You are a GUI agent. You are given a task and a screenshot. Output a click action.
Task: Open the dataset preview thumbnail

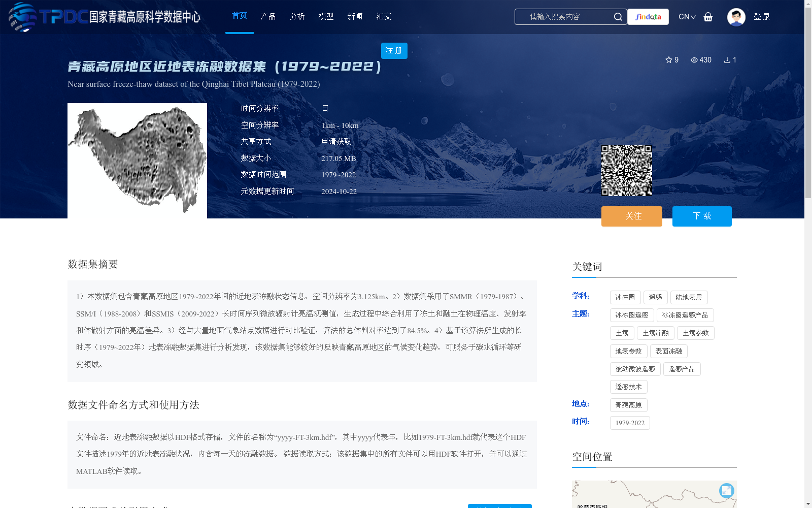point(137,161)
